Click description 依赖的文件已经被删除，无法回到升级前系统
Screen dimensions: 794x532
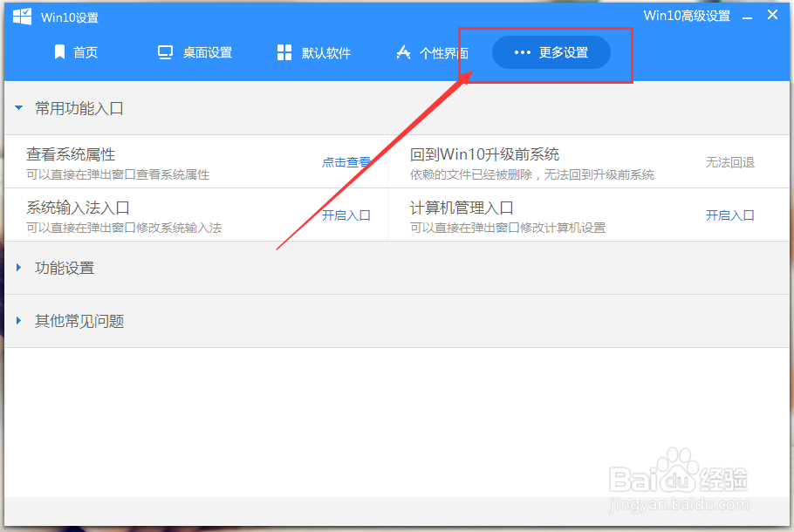click(532, 174)
